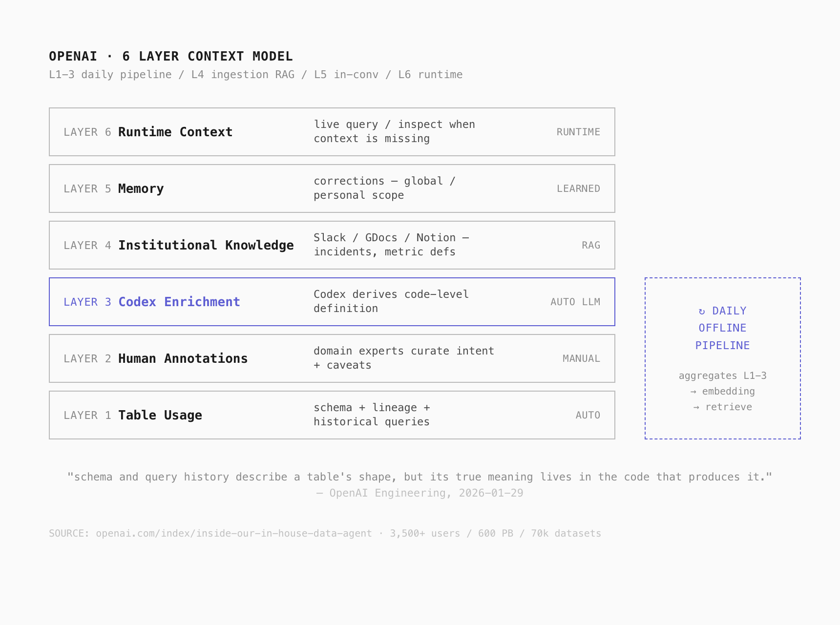Select the 'Human Annotations' layer title
The width and height of the screenshot is (840, 625).
click(183, 358)
